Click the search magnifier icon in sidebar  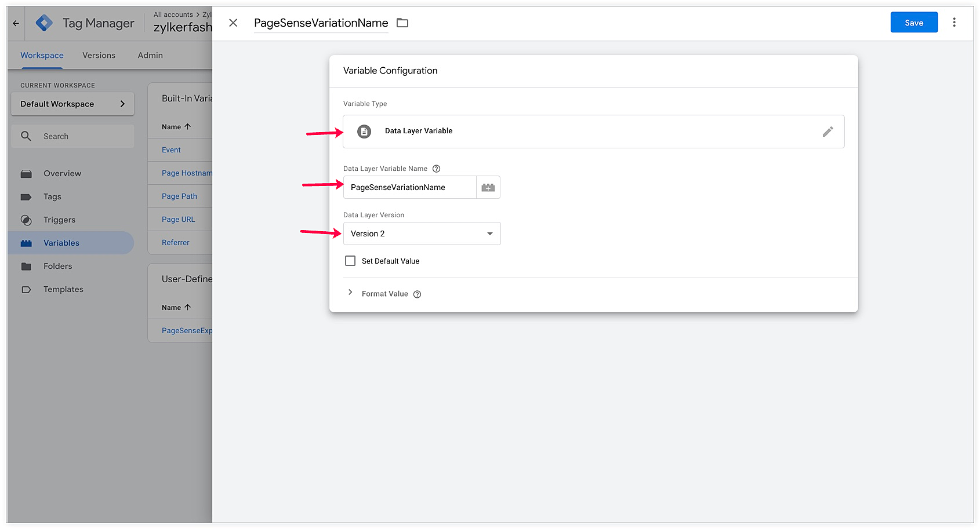pos(26,136)
